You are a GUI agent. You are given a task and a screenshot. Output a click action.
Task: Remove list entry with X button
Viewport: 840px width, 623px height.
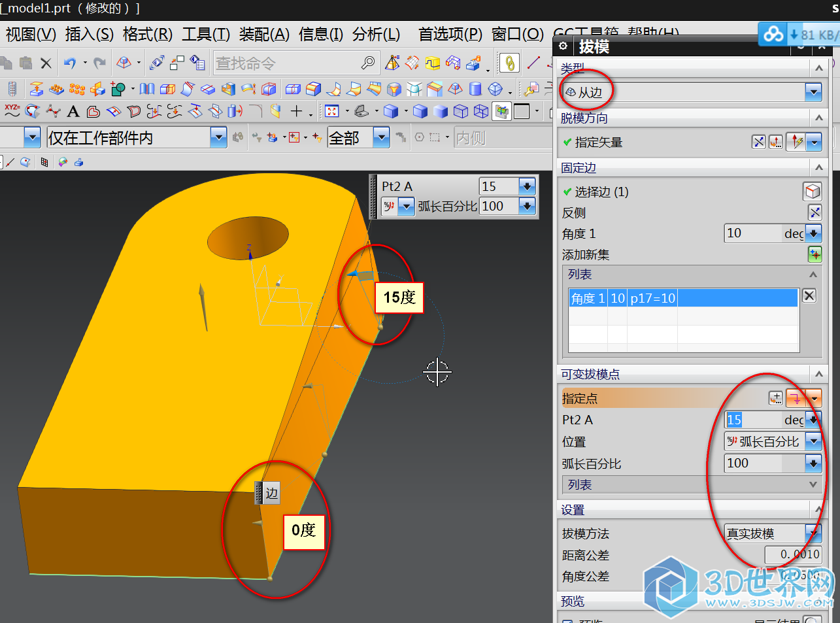click(809, 295)
